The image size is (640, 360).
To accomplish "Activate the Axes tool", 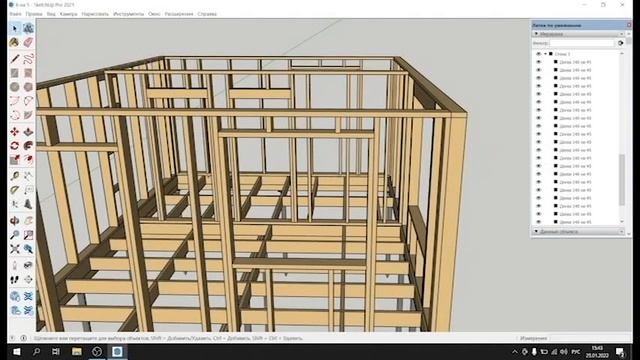I will [15, 204].
